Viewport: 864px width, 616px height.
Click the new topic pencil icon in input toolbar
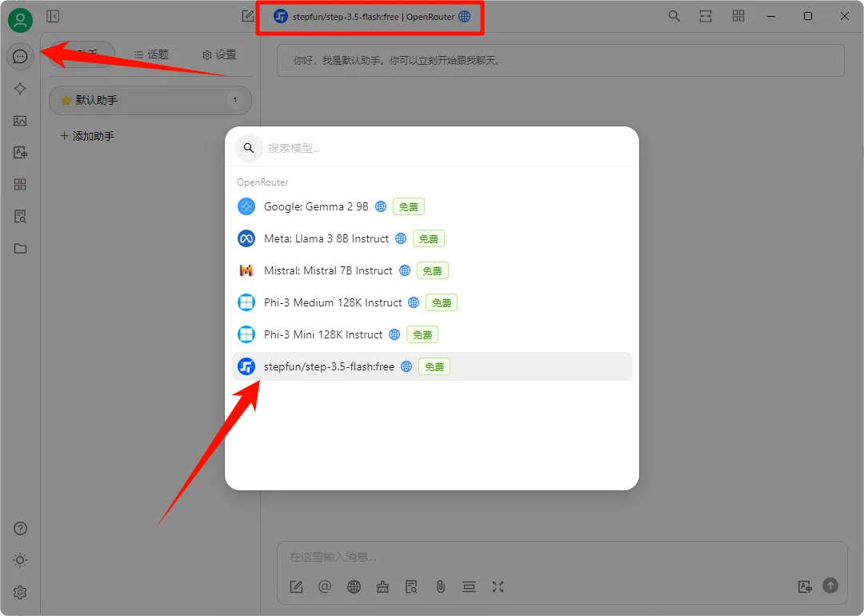coord(297,586)
